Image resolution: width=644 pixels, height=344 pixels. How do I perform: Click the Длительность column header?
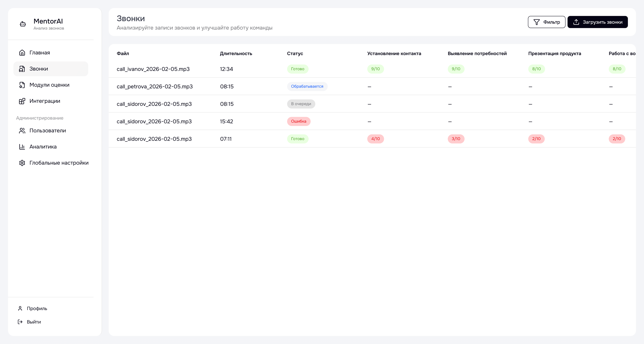[x=236, y=54]
